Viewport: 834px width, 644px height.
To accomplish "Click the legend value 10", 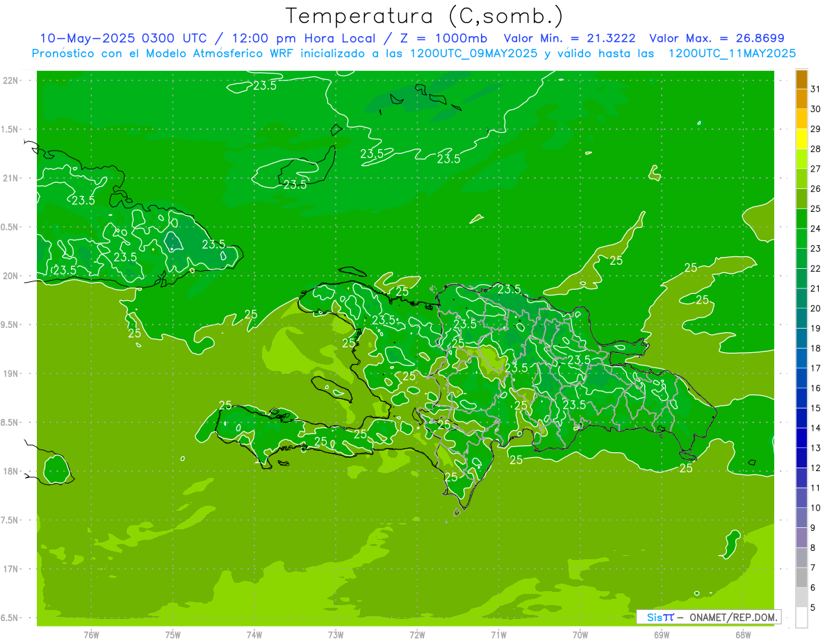I will click(816, 508).
